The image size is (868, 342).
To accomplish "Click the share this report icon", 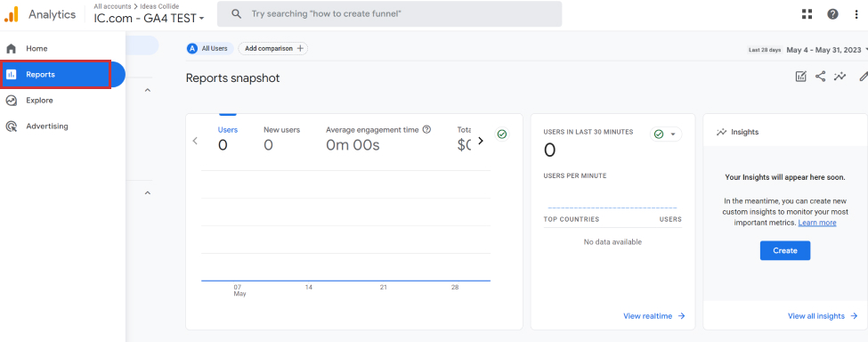I will click(821, 77).
